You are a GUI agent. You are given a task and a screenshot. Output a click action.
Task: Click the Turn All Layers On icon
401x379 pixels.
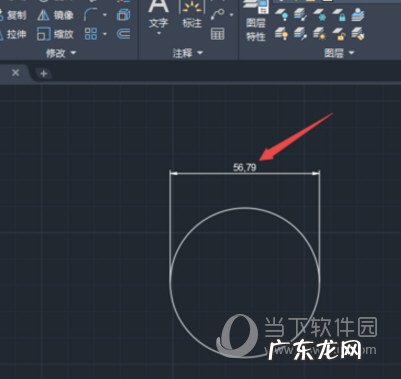(x=281, y=34)
